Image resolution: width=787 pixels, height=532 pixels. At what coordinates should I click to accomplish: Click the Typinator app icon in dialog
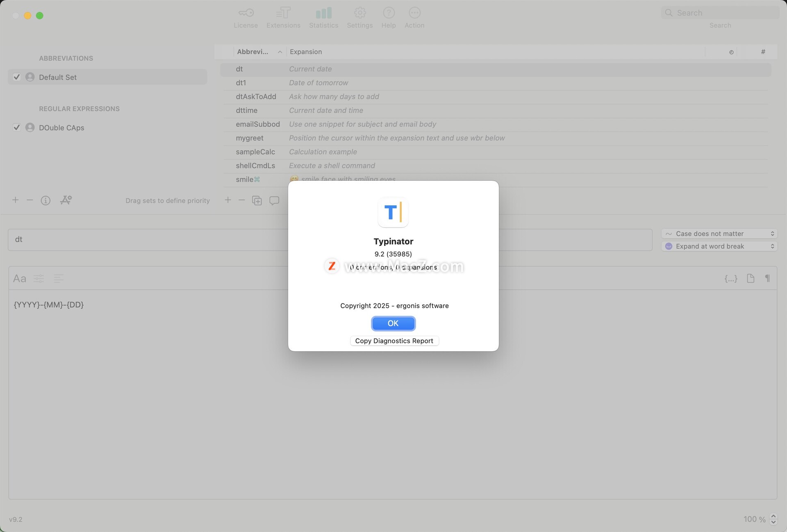pos(393,212)
